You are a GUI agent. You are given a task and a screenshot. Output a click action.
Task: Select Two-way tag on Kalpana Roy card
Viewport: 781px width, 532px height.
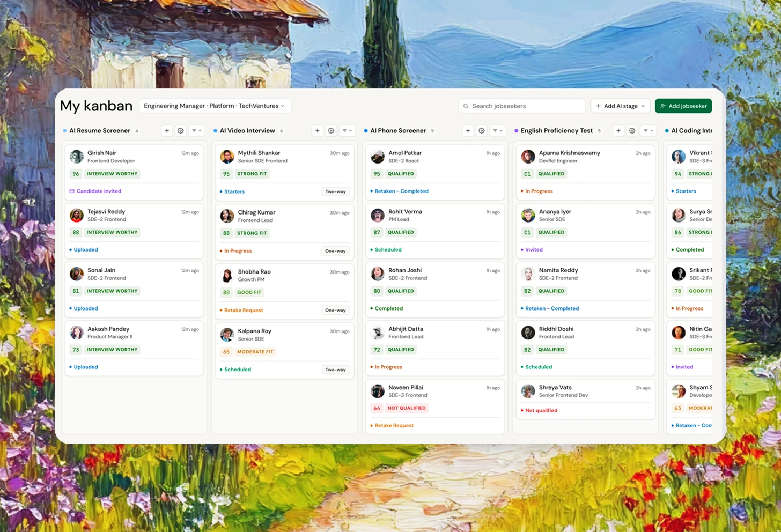335,370
